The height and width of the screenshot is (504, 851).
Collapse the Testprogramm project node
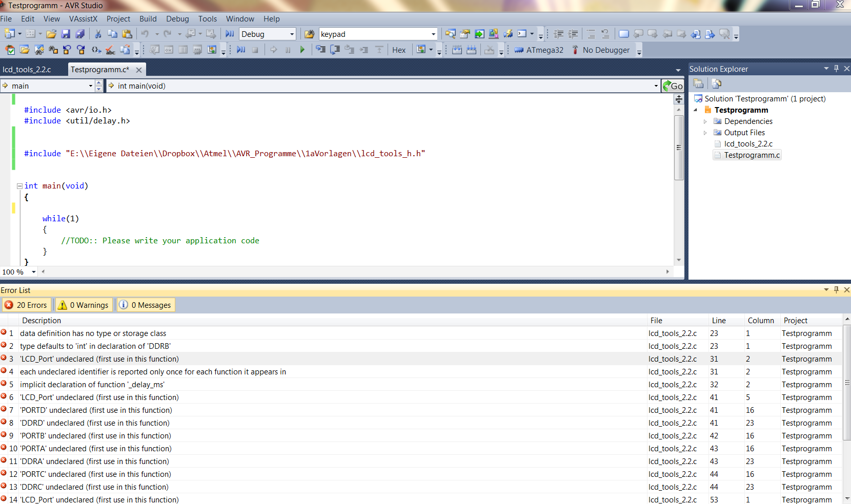[696, 110]
